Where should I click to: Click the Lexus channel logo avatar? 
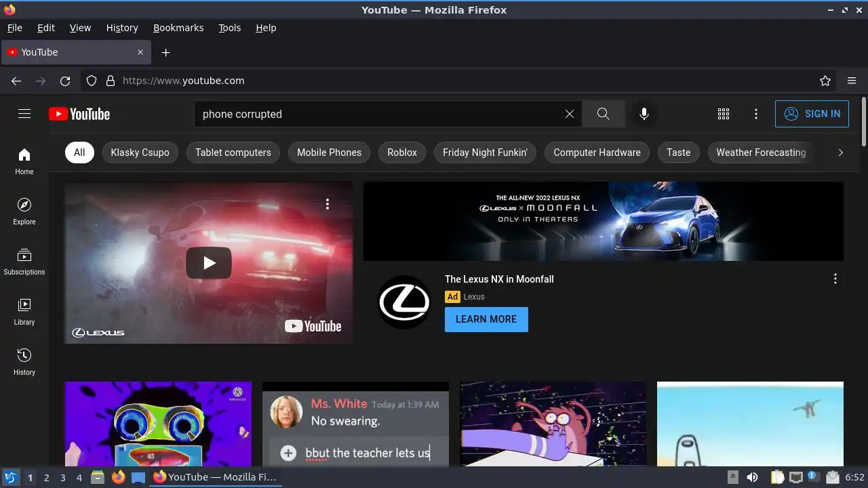(404, 302)
